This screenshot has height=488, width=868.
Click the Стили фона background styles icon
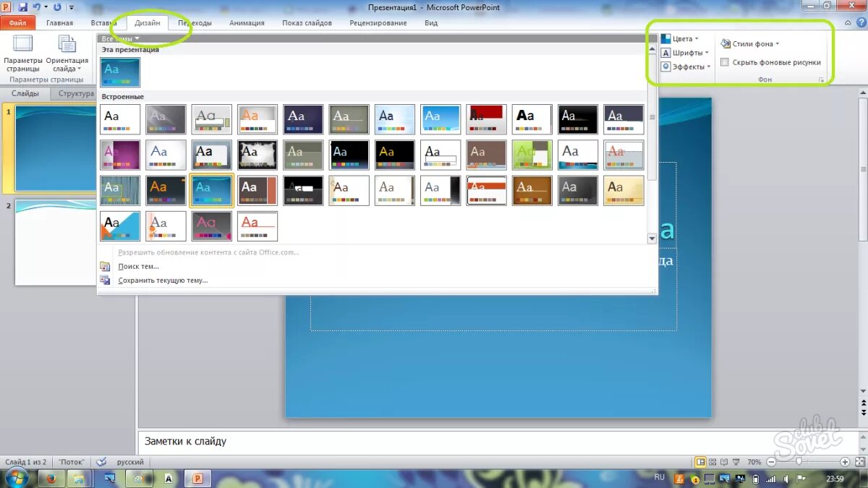point(726,44)
